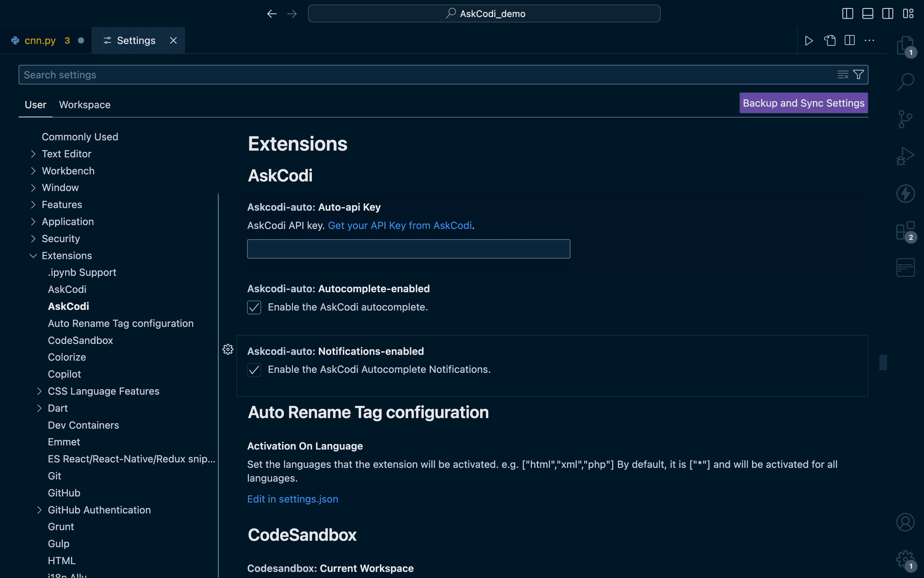
Task: Open the lightning bolt activity icon
Action: coord(906,193)
